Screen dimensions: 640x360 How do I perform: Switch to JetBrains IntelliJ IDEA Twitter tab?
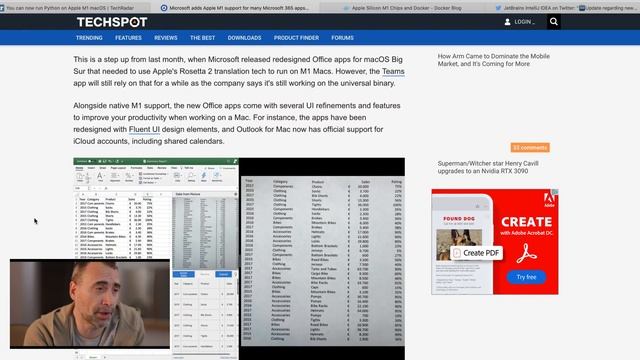[536, 8]
